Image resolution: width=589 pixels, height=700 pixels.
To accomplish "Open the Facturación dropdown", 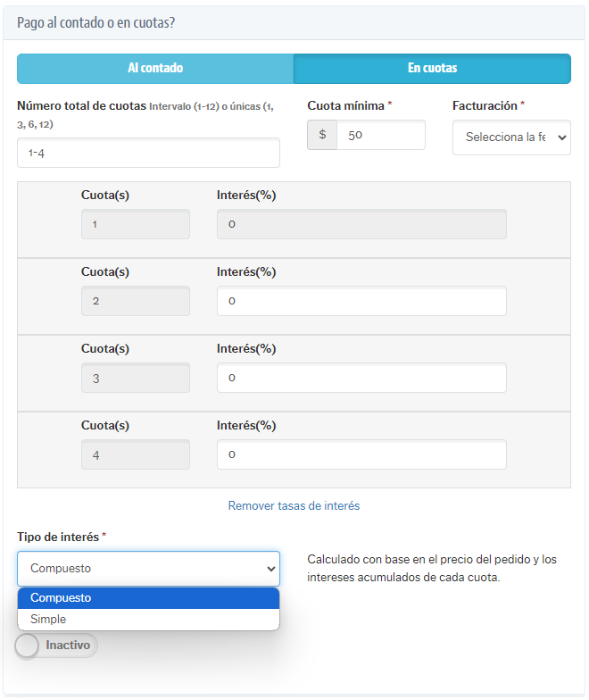I will tap(511, 137).
